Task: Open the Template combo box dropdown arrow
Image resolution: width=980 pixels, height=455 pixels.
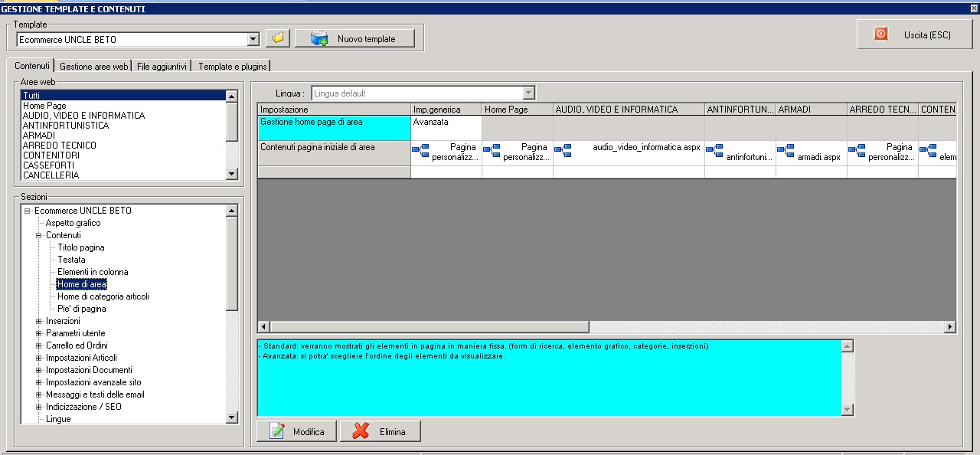Action: coord(253,39)
